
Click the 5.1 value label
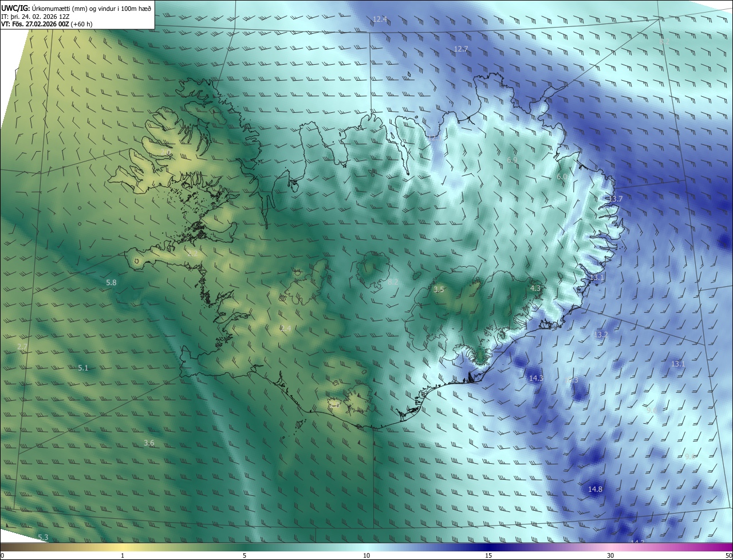83,368
